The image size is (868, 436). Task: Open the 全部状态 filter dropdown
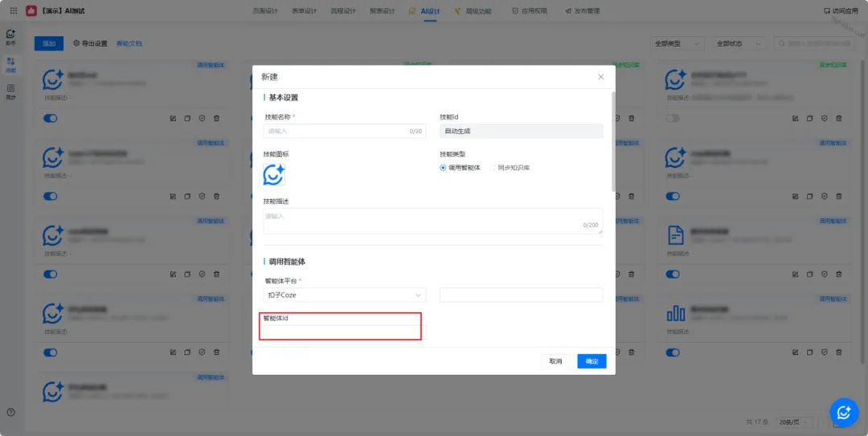739,43
